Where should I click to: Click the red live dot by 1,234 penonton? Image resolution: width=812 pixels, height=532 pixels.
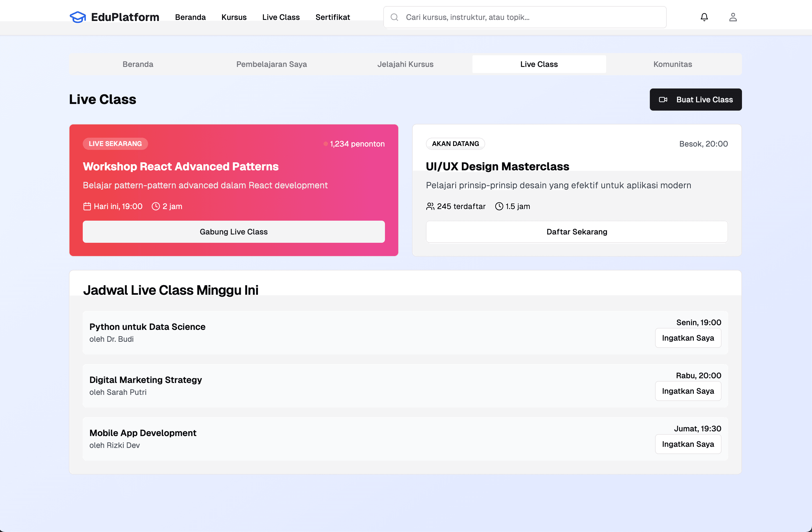click(325, 144)
